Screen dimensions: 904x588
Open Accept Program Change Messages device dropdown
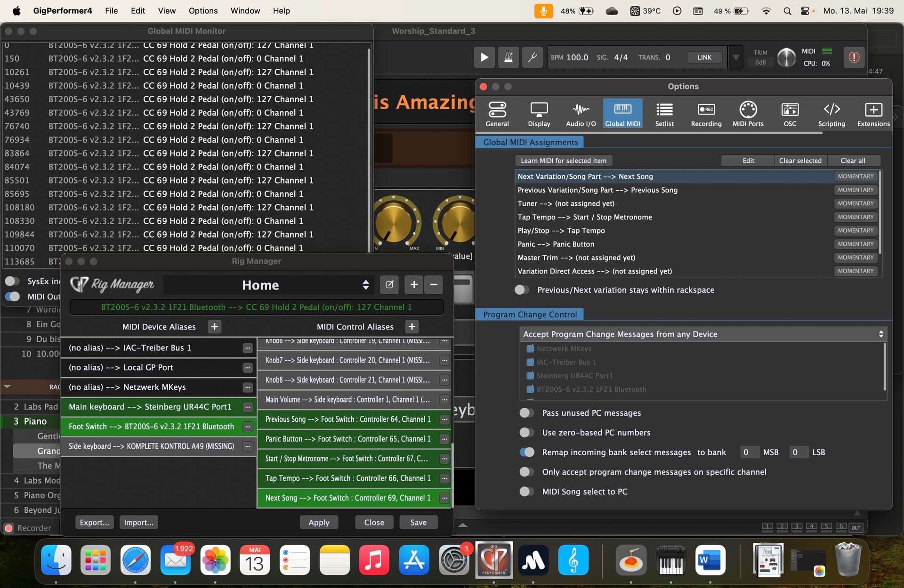pyautogui.click(x=703, y=334)
